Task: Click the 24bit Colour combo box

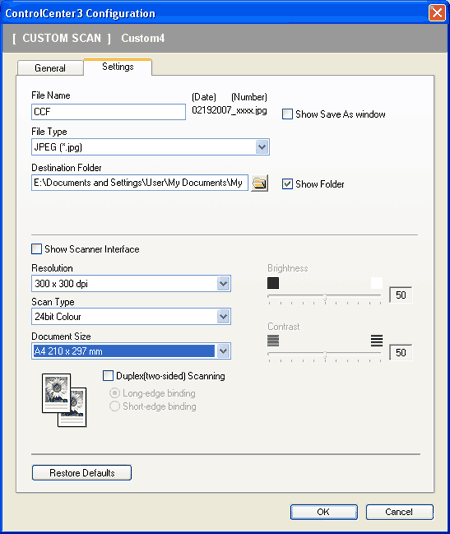Action: pos(131,316)
